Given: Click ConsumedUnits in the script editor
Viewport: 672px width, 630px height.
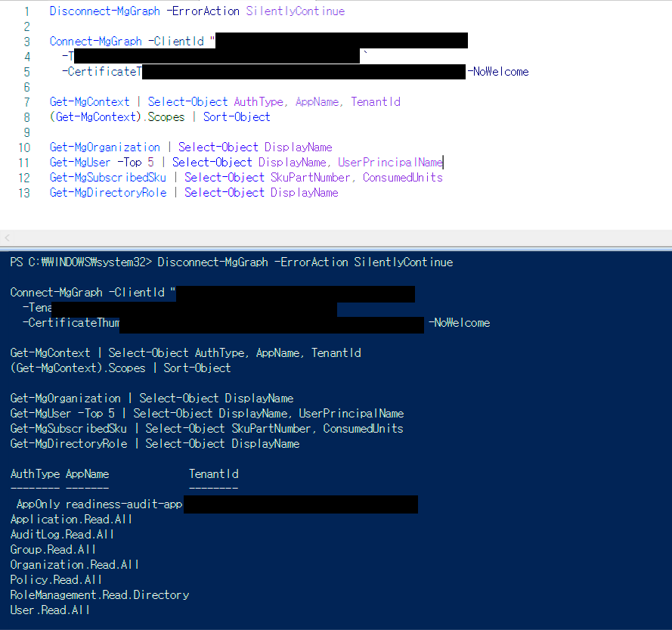Looking at the screenshot, I should click(x=403, y=178).
